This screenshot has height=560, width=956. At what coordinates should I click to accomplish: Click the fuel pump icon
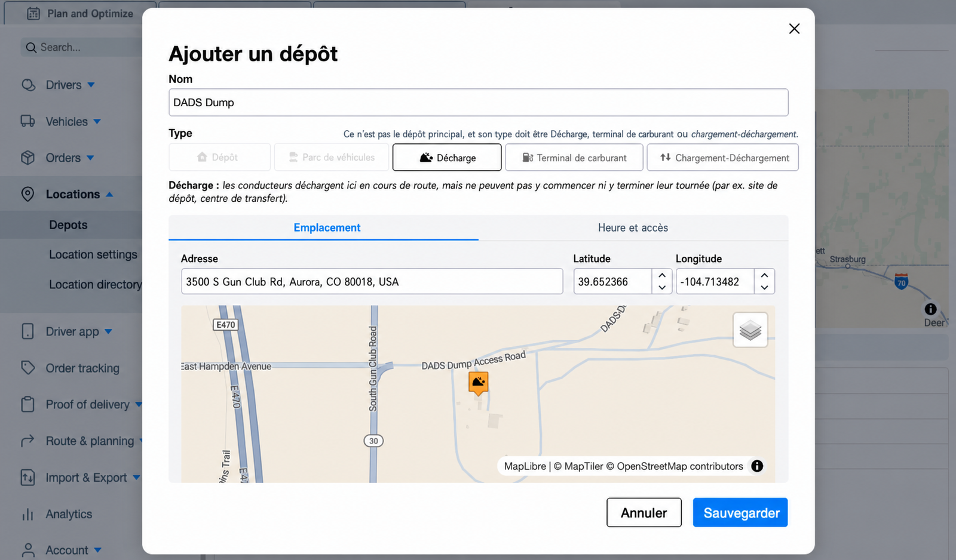click(x=528, y=158)
